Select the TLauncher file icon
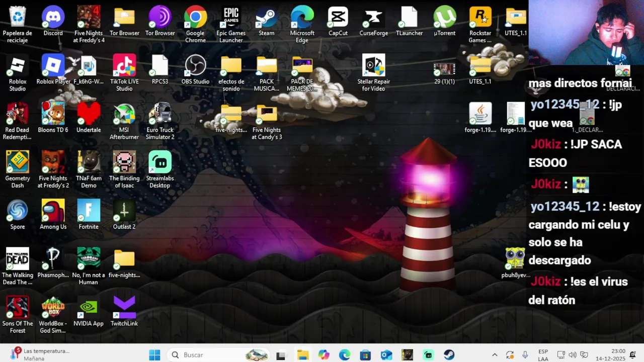The image size is (644, 362). click(409, 22)
